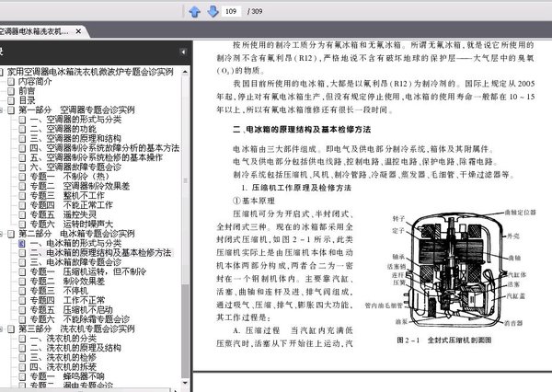552x392 pixels.
Task: Jump to 一、洗衣机的分类
Action: (x=63, y=338)
